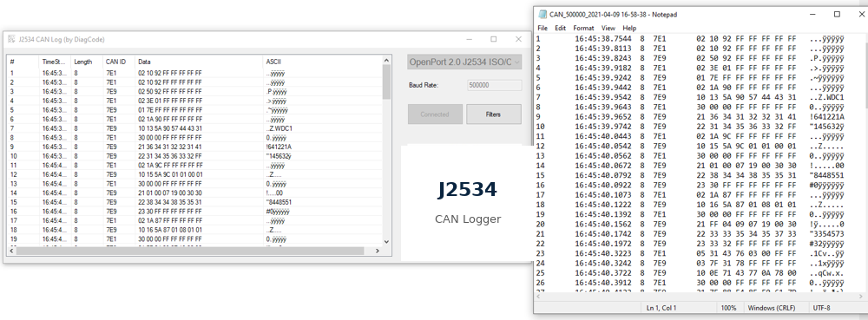Open the Edit menu in Notepad
Viewport: 868px width, 320px height.
click(560, 28)
